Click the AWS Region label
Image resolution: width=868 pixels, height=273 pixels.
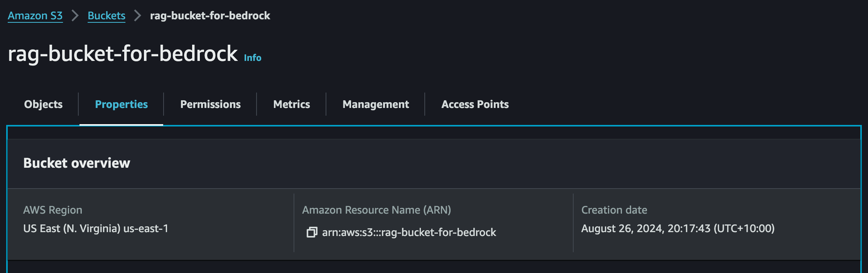(x=53, y=210)
